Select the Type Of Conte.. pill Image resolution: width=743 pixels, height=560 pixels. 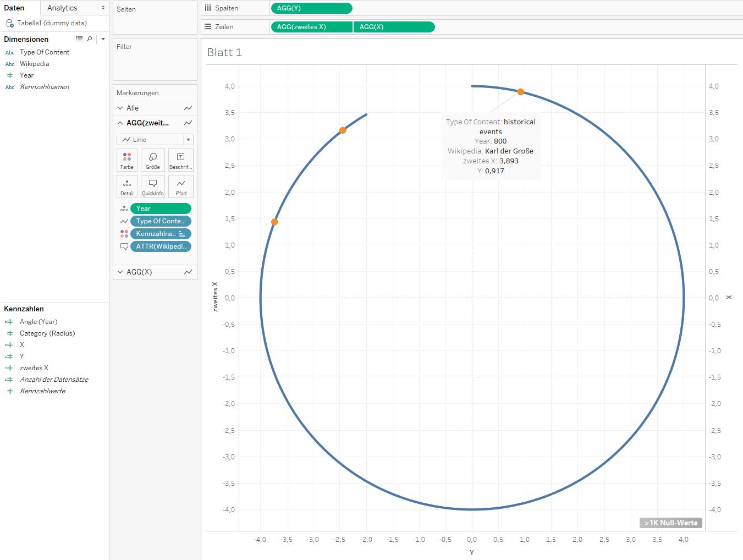[x=161, y=221]
